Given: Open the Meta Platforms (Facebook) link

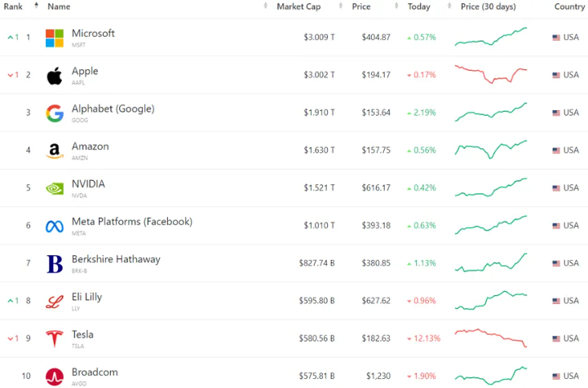Looking at the screenshot, I should point(132,222).
